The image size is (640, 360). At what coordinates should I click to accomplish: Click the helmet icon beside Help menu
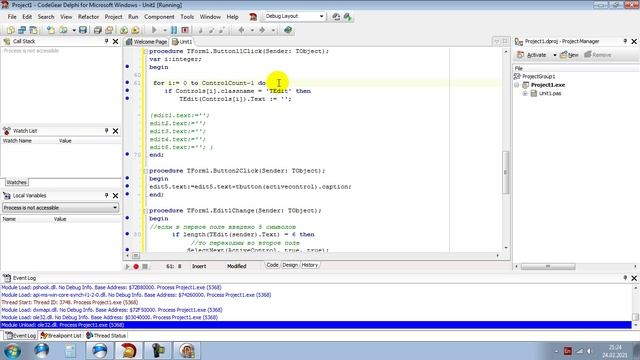(x=253, y=17)
